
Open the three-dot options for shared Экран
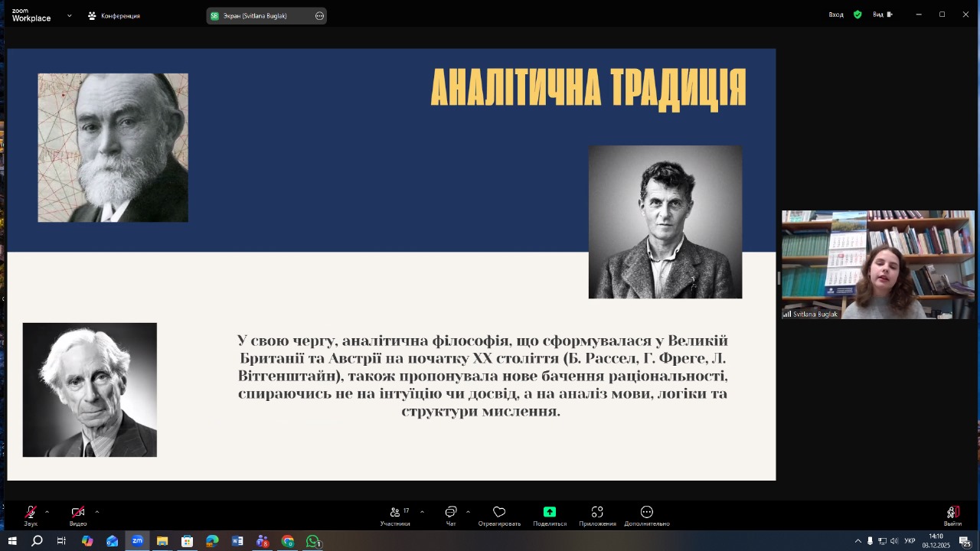click(319, 16)
